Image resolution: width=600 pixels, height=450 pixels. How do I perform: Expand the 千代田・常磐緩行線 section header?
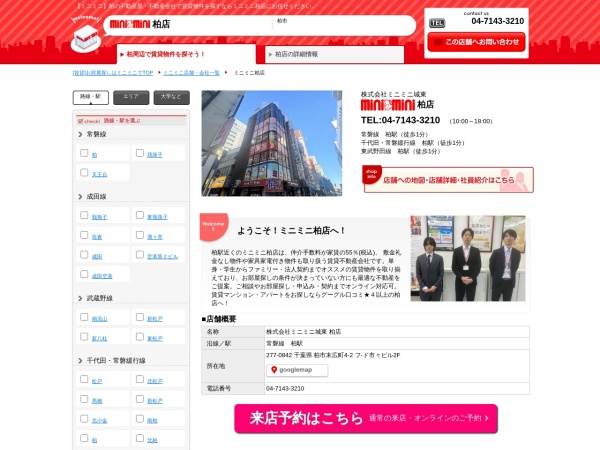131,361
